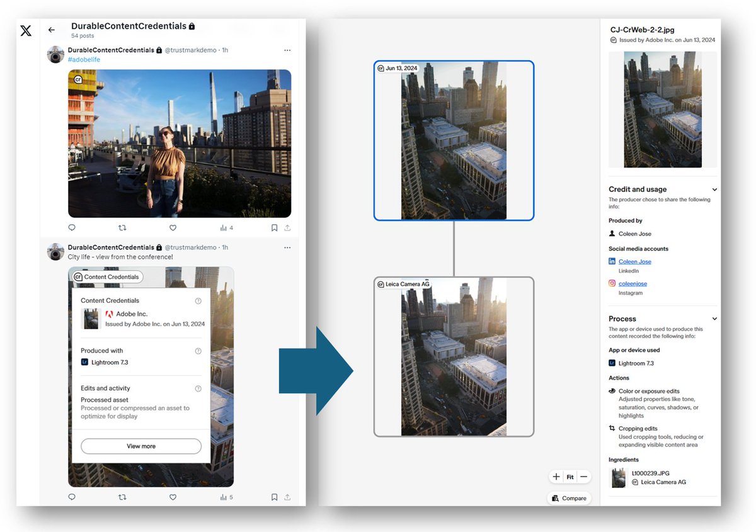The height and width of the screenshot is (532, 756).
Task: Go back using the left arrow
Action: (52, 30)
